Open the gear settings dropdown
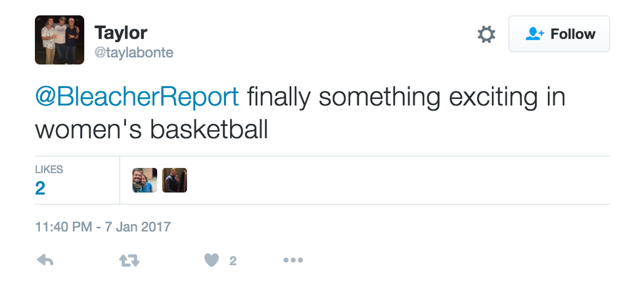Image resolution: width=644 pixels, height=298 pixels. 486,35
